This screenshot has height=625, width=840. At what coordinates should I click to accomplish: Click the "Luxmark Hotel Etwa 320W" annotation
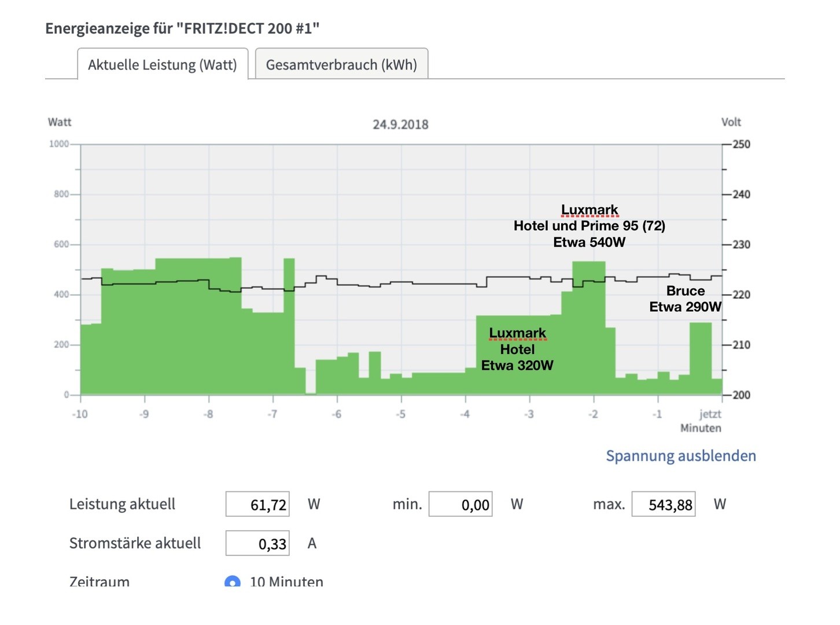(517, 349)
